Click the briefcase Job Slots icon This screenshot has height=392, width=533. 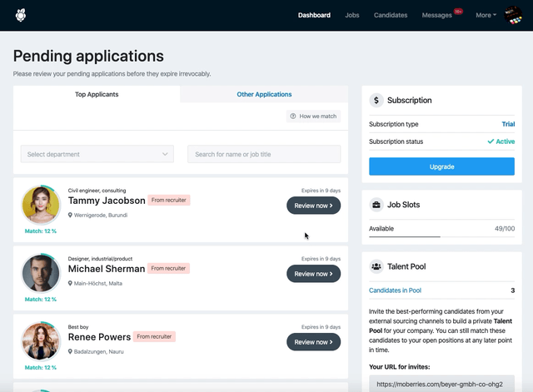pyautogui.click(x=376, y=205)
